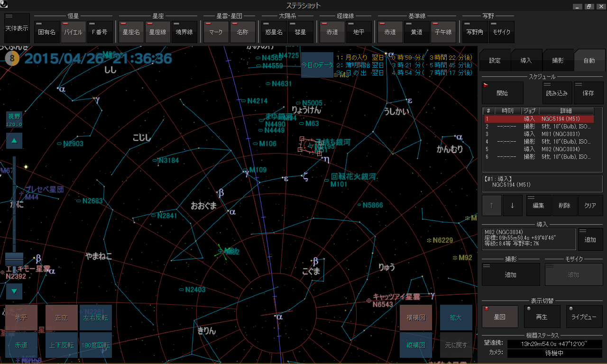Click 拡大 zoom in button
Viewport: 607px width, 364px height.
pyautogui.click(x=456, y=318)
